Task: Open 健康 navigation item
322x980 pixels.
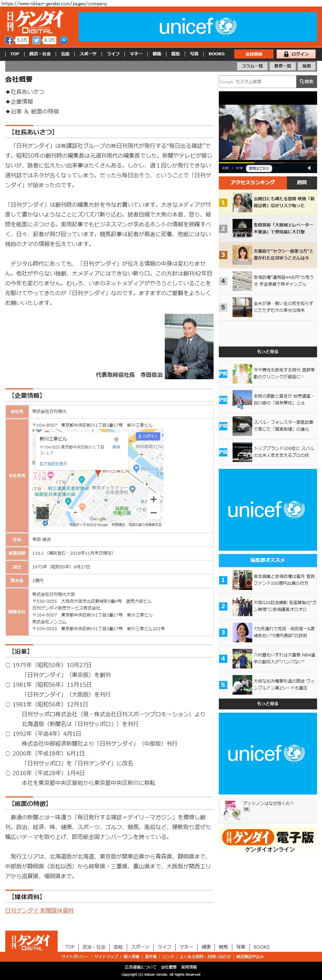Action: [157, 54]
